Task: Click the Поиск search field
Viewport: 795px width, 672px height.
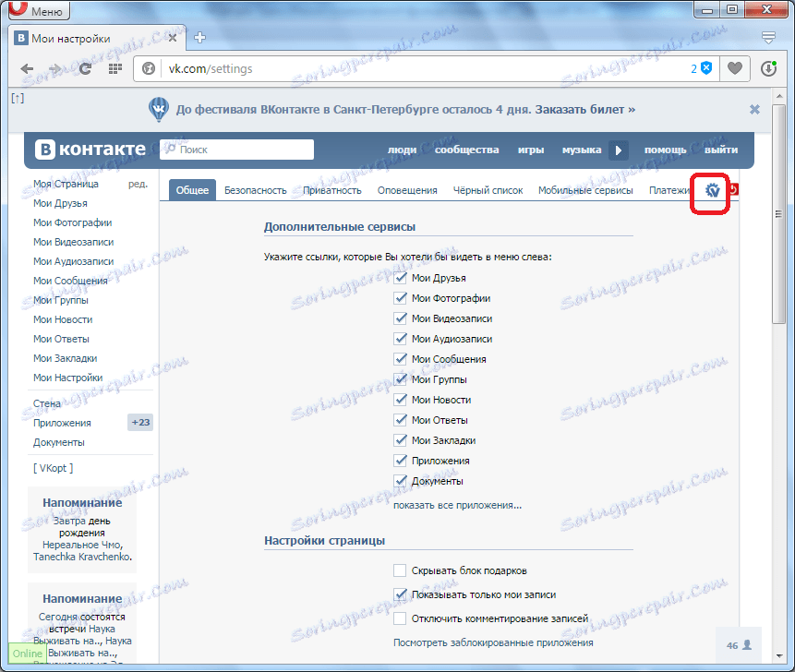Action: click(x=236, y=150)
